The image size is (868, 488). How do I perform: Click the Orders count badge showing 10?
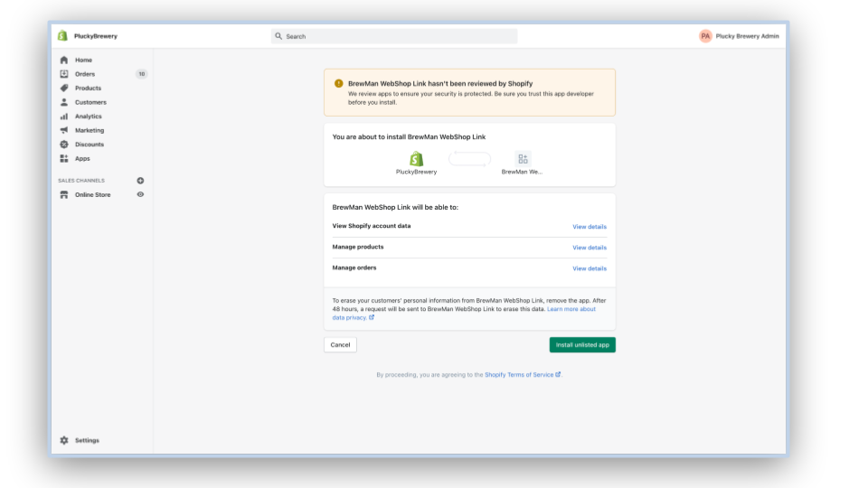pos(142,74)
